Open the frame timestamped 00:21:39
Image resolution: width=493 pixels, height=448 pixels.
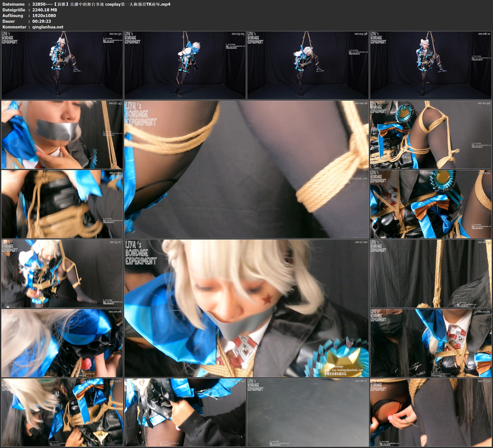pyautogui.click(x=431, y=343)
